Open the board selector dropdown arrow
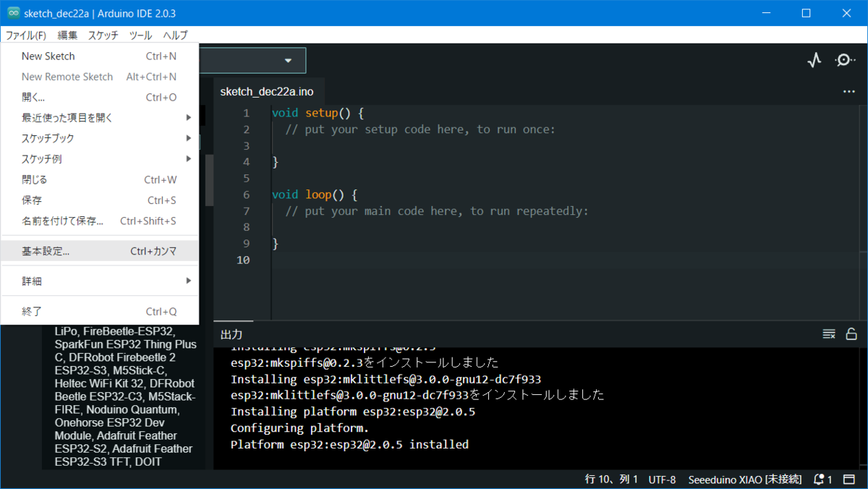Viewport: 868px width, 489px height. [x=288, y=61]
